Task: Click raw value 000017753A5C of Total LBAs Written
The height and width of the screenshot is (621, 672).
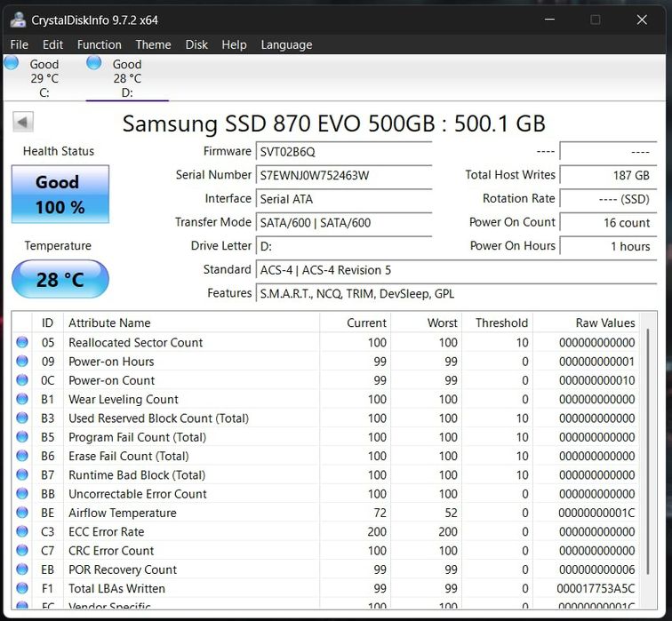Action: click(x=596, y=588)
